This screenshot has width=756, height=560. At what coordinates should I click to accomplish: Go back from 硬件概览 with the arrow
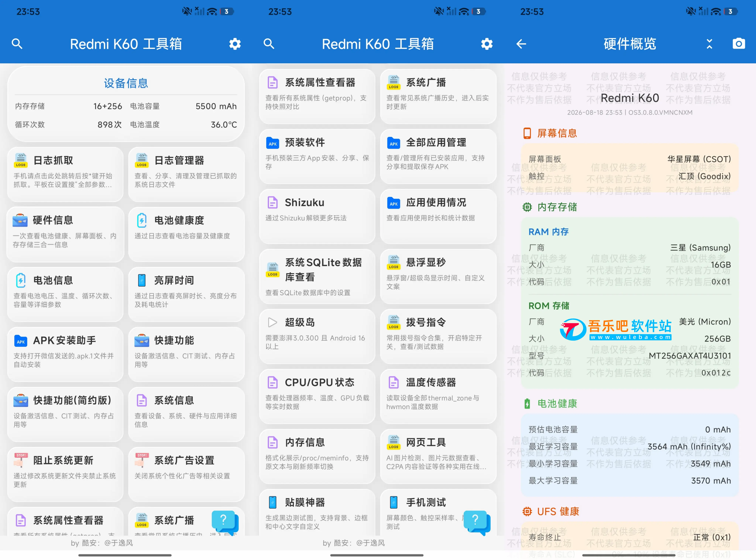pos(521,44)
